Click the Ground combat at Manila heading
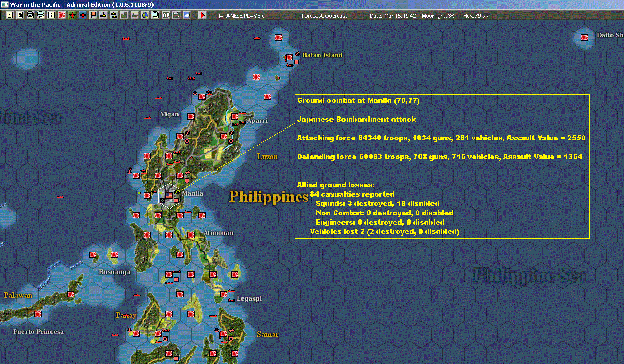This screenshot has width=624, height=364. [359, 100]
